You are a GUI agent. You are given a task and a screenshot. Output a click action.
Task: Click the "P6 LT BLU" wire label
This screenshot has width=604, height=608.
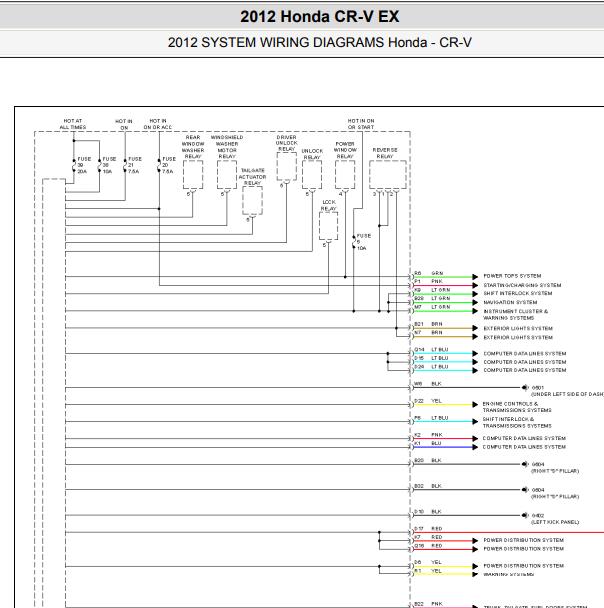point(431,418)
